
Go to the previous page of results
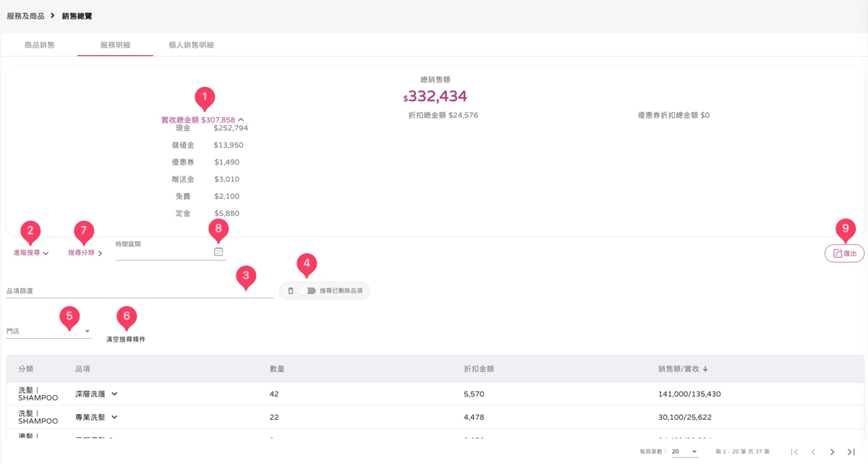(813, 452)
